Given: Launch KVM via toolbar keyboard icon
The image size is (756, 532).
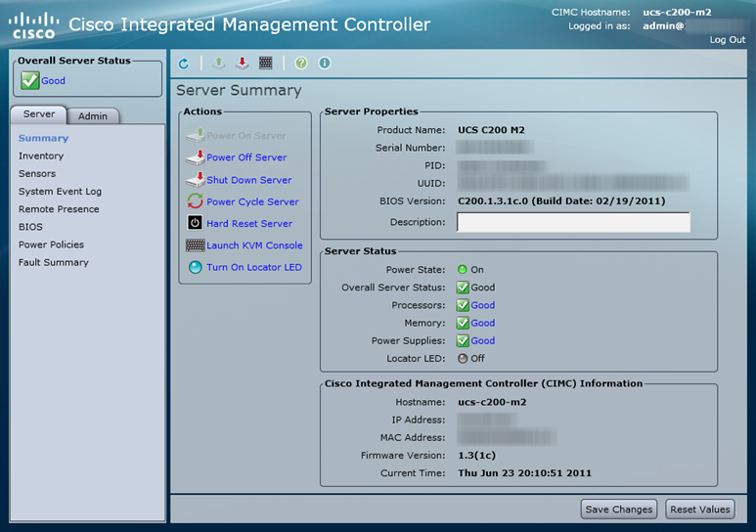Looking at the screenshot, I should click(266, 63).
